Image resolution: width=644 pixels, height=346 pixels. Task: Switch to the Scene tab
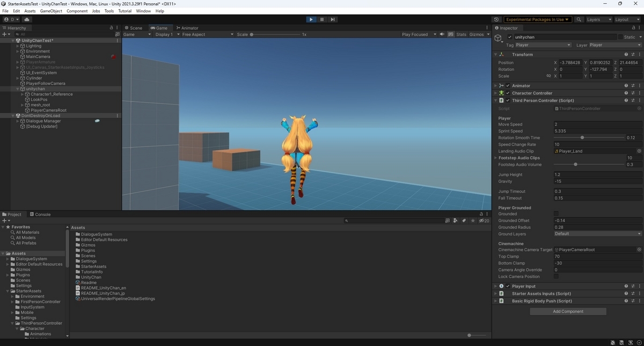point(134,28)
